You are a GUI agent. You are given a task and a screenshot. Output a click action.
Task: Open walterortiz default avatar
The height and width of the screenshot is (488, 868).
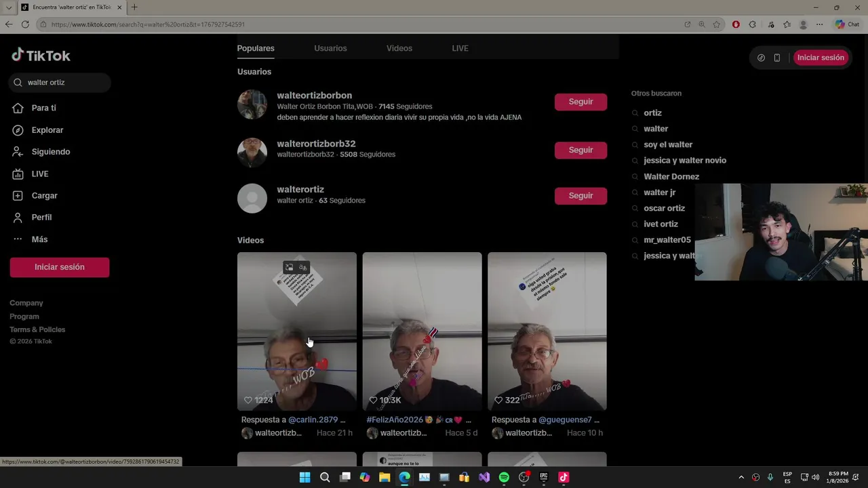pos(252,199)
